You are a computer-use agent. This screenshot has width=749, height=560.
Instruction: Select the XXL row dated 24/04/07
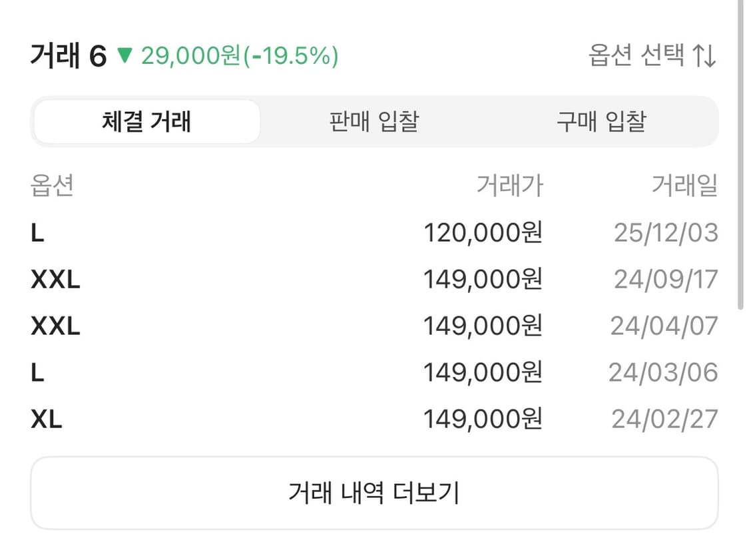374,326
